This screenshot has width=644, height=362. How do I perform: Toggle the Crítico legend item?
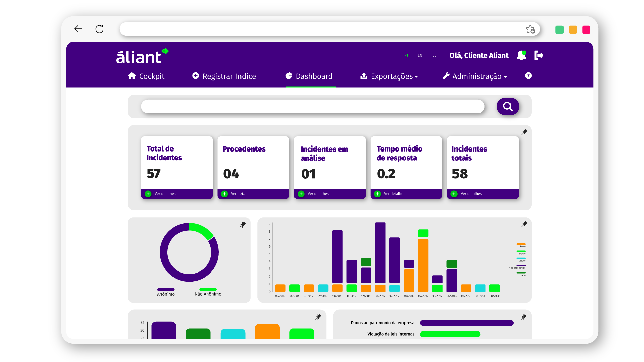(x=521, y=259)
